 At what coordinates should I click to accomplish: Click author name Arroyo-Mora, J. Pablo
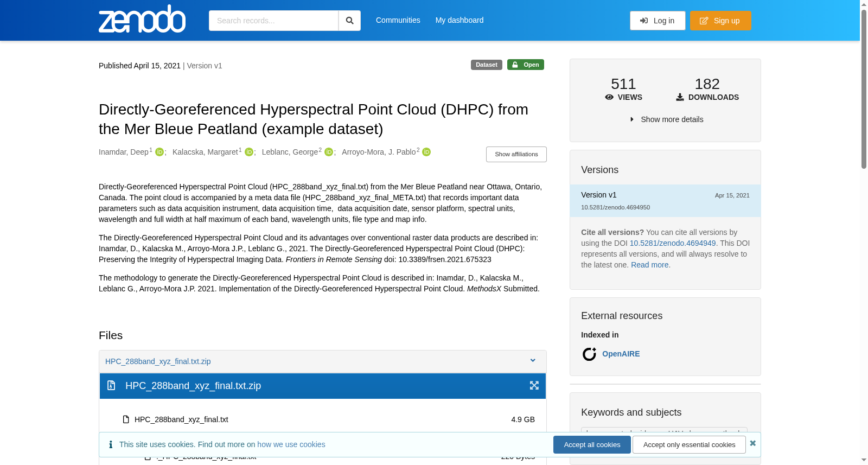tap(379, 152)
